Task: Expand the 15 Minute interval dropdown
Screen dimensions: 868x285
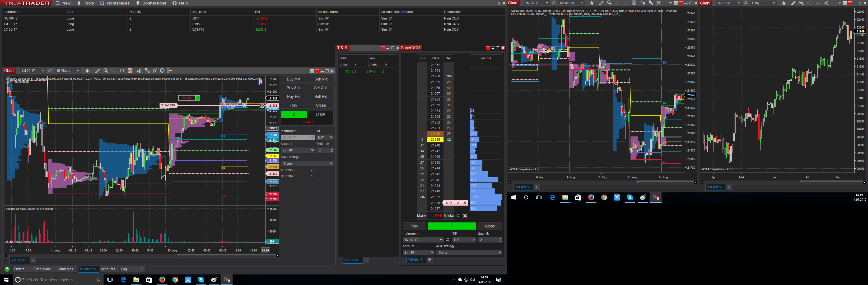Action: 67,71
